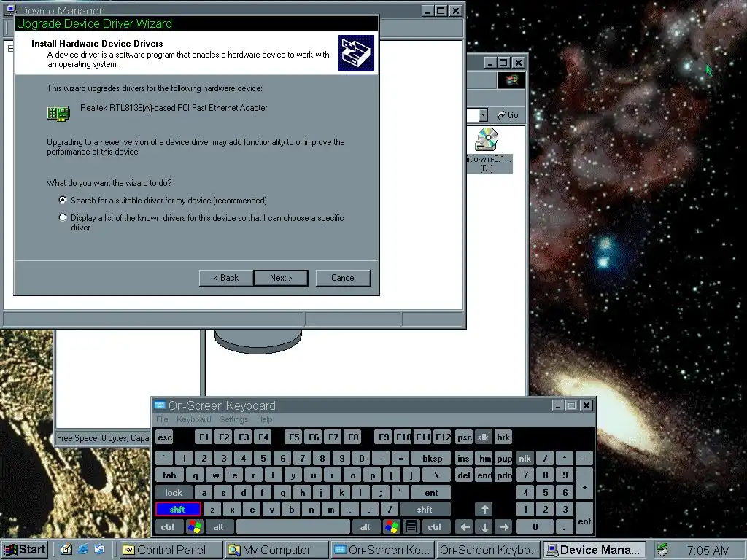The height and width of the screenshot is (560, 747).
Task: Toggle the lock (caps lock) key
Action: (x=174, y=492)
